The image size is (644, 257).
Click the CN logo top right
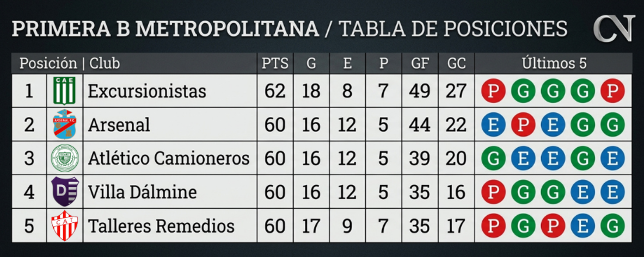[x=614, y=29]
